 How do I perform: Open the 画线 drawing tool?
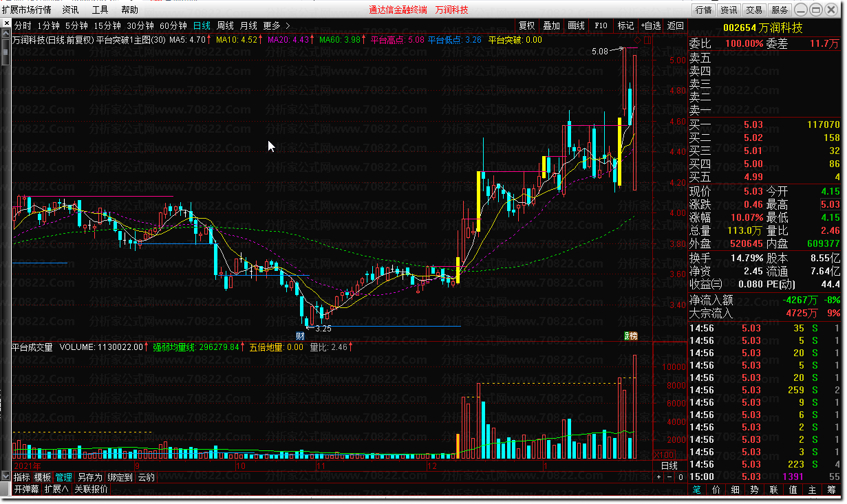576,26
